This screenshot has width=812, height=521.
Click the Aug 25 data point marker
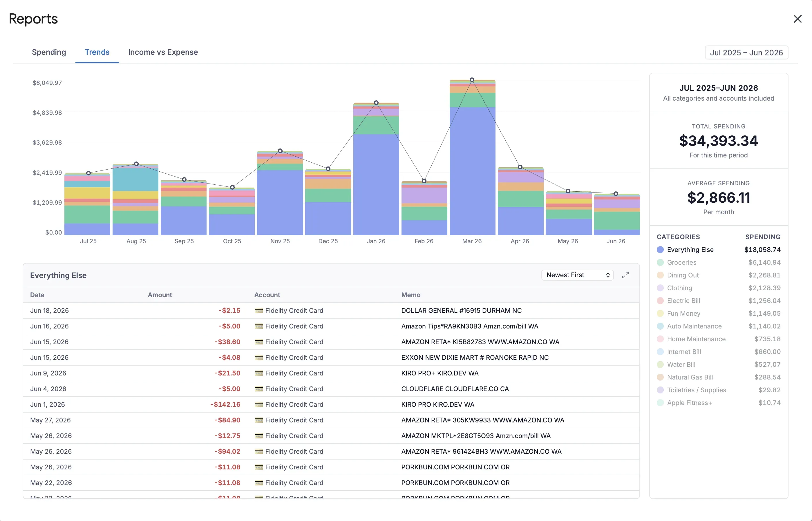click(136, 164)
